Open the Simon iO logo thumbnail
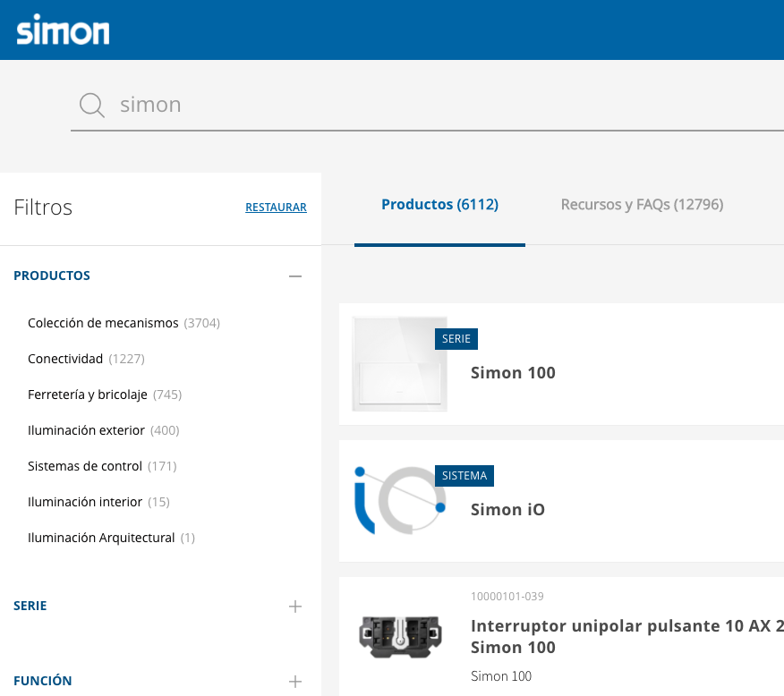The width and height of the screenshot is (784, 696). click(x=399, y=501)
